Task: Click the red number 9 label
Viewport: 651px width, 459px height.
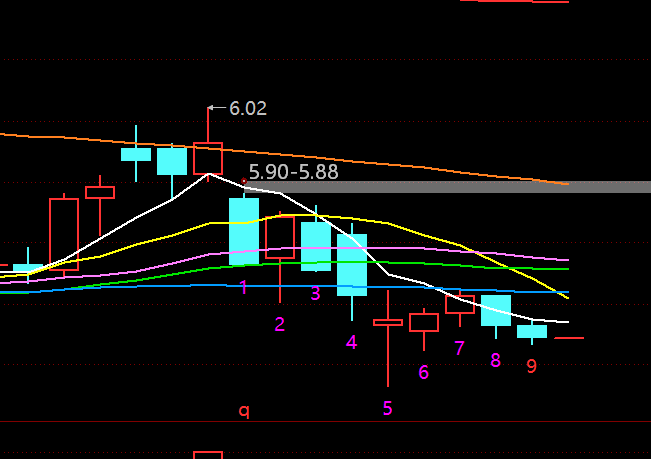Action: [x=531, y=366]
